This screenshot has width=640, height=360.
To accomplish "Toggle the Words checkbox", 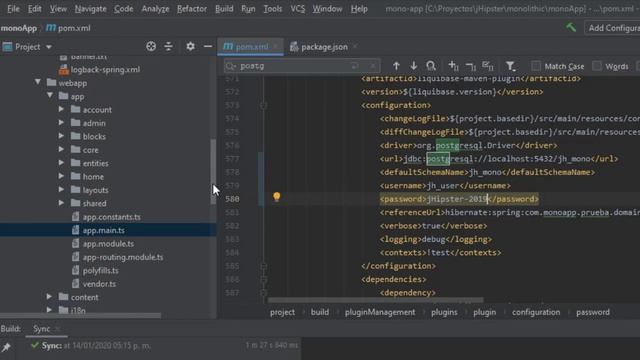I will coord(597,66).
